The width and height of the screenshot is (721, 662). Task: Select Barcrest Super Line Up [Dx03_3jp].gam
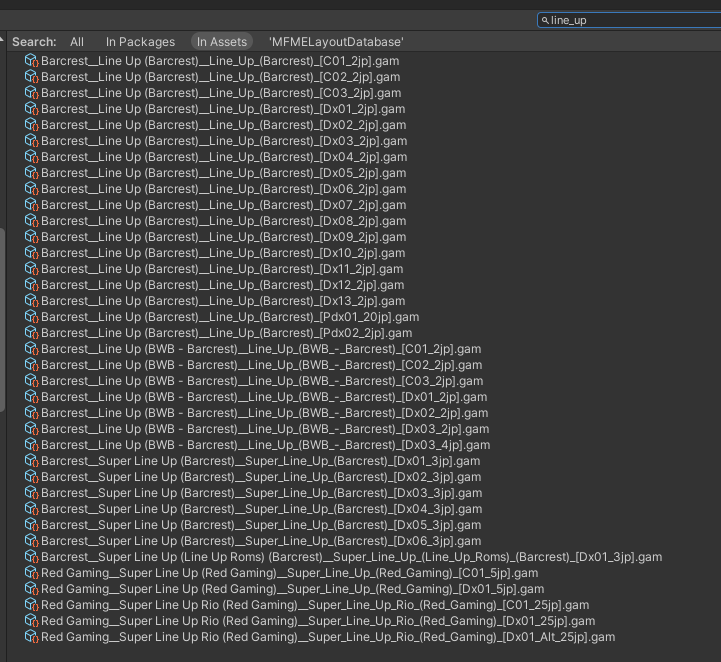[x=262, y=493]
